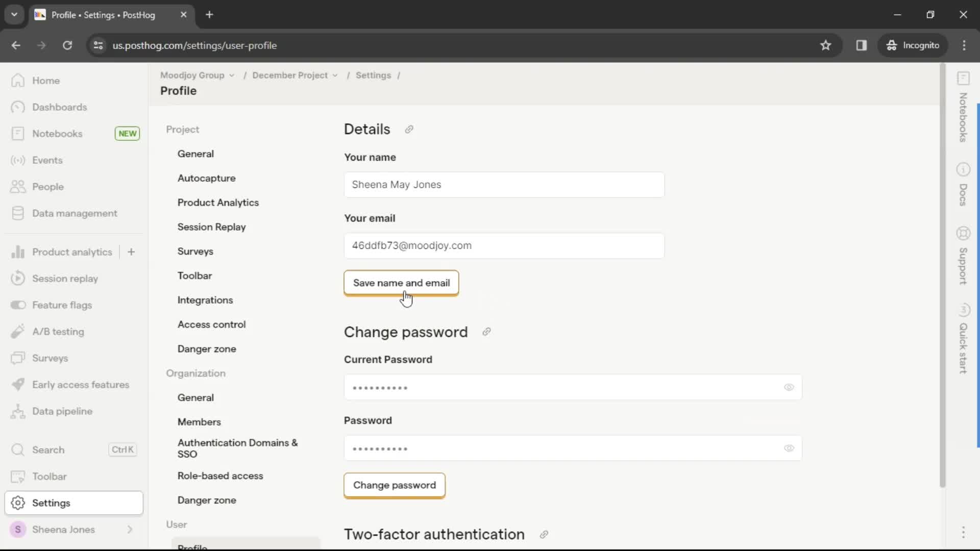
Task: Select Project General settings
Action: coord(195,154)
